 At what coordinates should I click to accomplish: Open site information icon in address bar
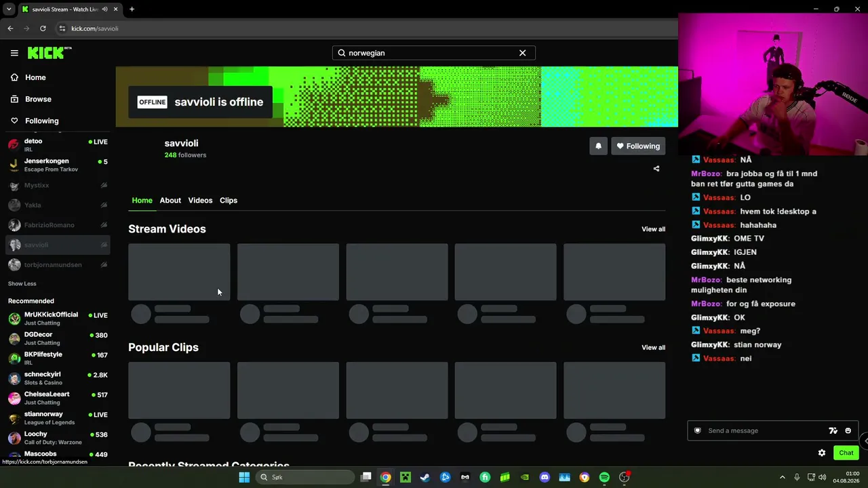coord(62,28)
